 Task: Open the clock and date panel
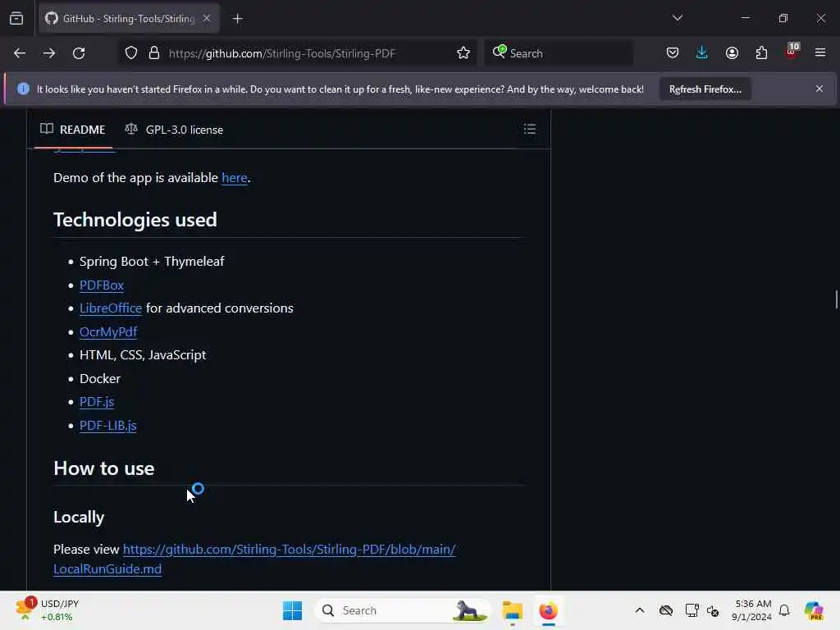(752, 610)
